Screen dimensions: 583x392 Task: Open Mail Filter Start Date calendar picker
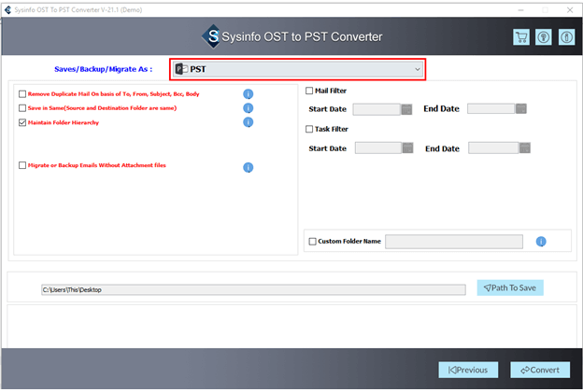click(406, 109)
